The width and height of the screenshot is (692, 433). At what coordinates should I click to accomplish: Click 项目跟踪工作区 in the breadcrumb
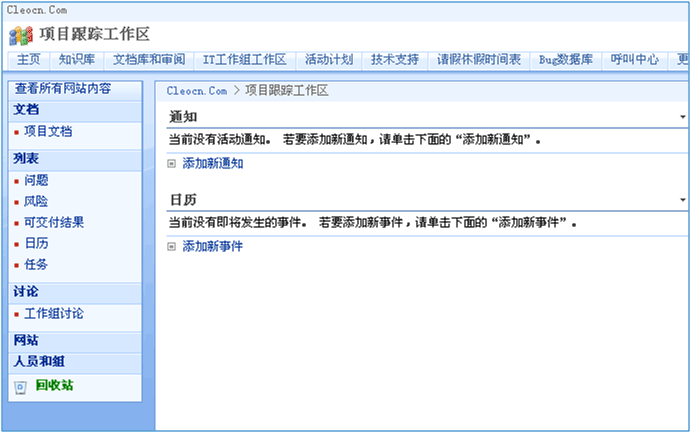pos(286,91)
